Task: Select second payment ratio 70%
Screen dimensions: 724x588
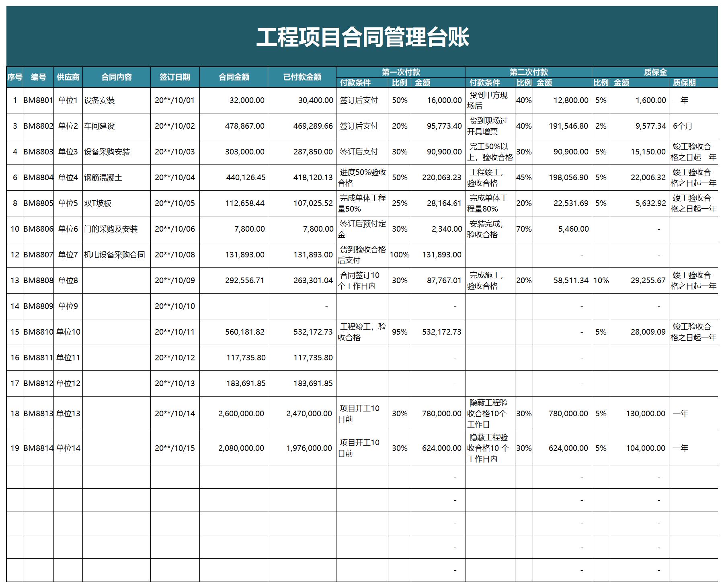Action: pyautogui.click(x=524, y=229)
